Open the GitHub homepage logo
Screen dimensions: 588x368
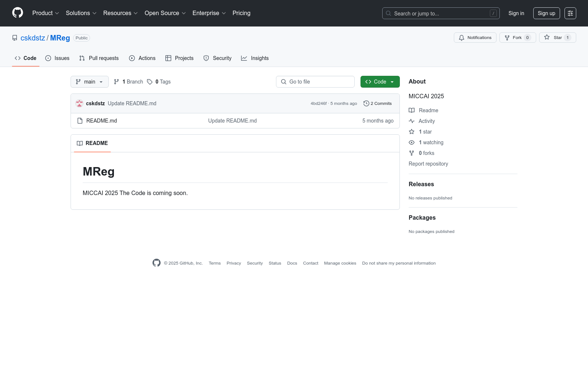click(18, 13)
